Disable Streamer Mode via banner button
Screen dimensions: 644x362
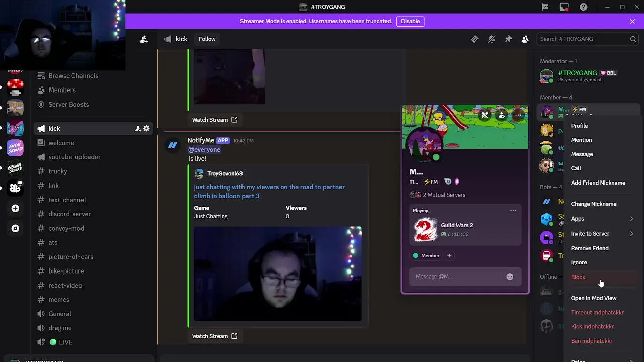coord(410,21)
